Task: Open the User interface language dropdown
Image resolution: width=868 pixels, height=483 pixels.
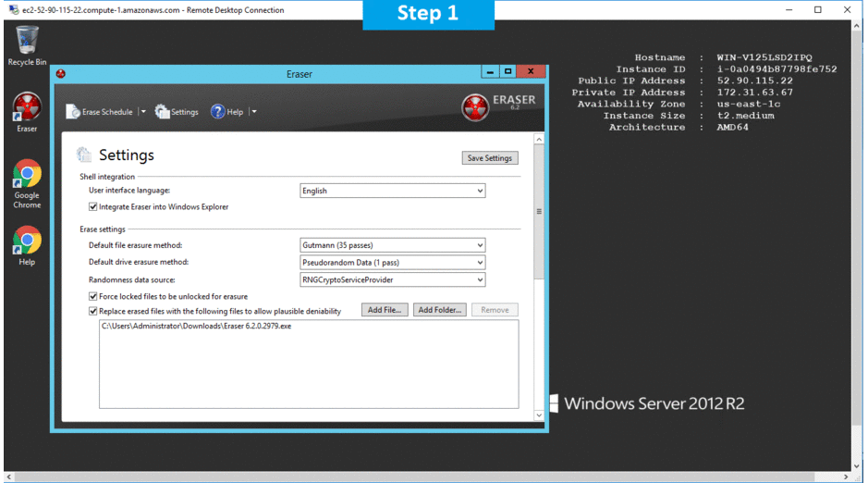Action: pyautogui.click(x=393, y=191)
